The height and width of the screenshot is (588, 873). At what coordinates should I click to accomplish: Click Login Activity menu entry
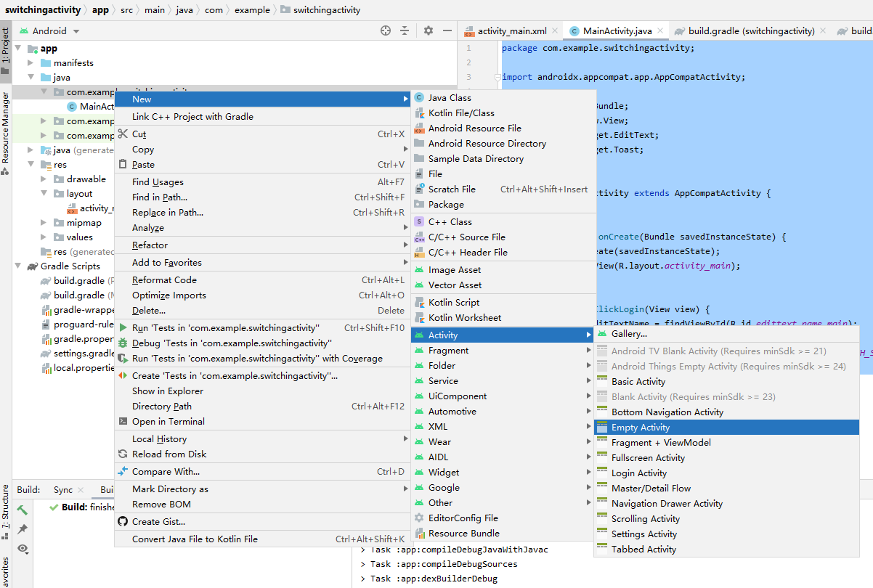pyautogui.click(x=638, y=473)
